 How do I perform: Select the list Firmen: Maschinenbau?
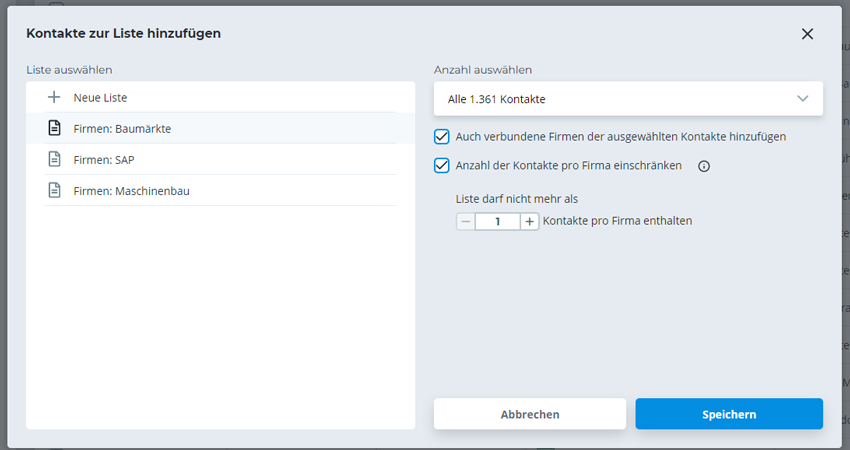pyautogui.click(x=221, y=190)
